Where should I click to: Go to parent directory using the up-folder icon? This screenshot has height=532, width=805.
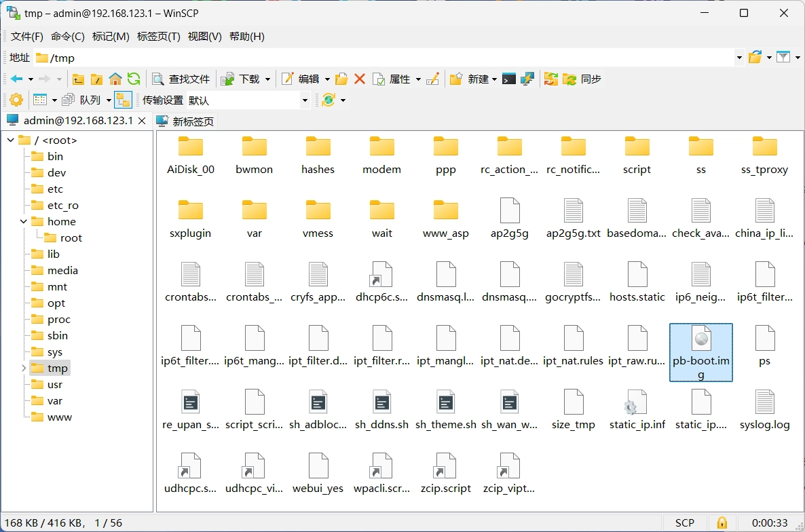[78, 79]
